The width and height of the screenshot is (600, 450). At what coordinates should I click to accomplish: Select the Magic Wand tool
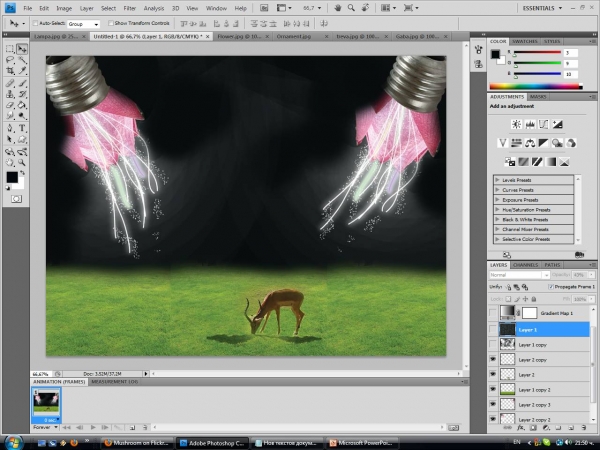click(22, 60)
